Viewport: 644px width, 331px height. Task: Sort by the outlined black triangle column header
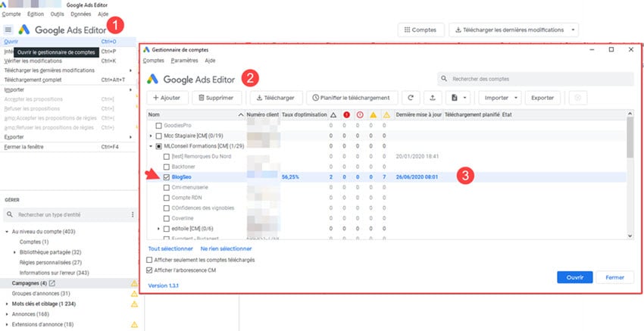(333, 115)
